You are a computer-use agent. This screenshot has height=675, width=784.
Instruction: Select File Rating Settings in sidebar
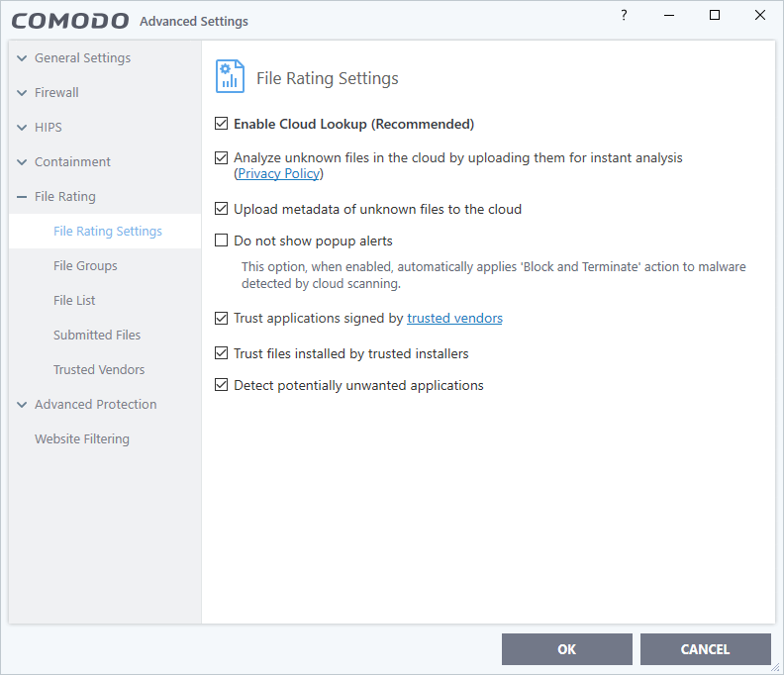[105, 231]
